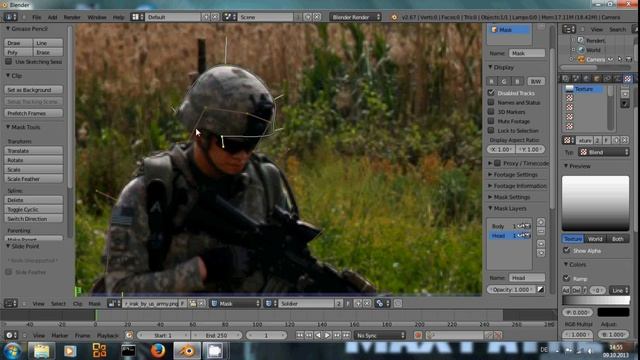The height and width of the screenshot is (360, 640).
Task: Click the Opacity 1.000 slider field
Action: click(511, 289)
